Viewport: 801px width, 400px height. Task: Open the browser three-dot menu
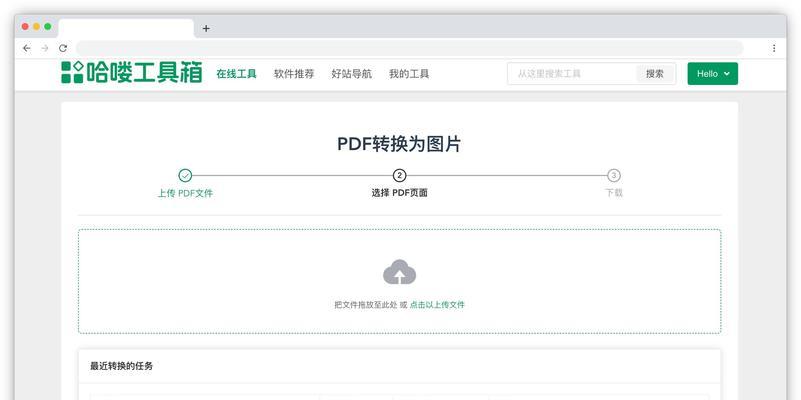click(x=774, y=48)
